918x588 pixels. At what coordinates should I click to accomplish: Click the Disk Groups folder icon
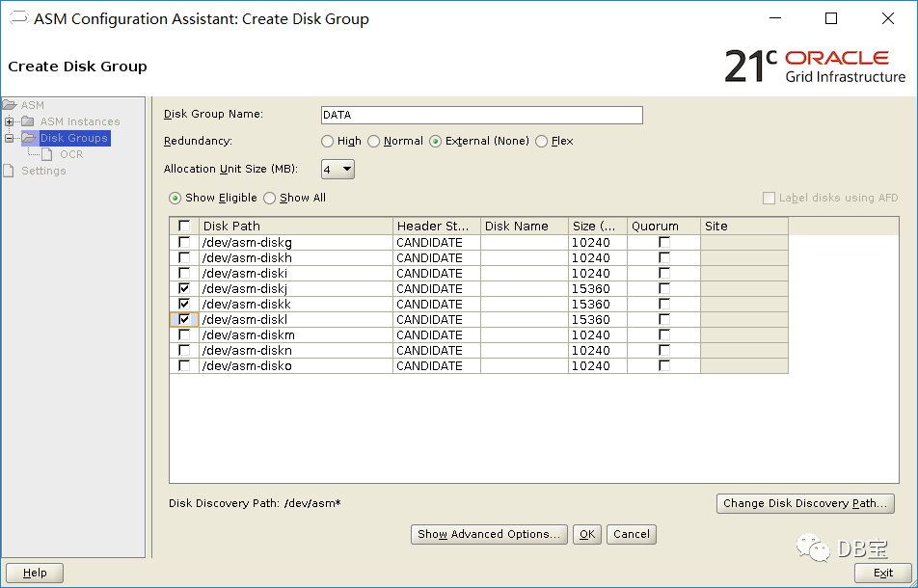coord(28,138)
